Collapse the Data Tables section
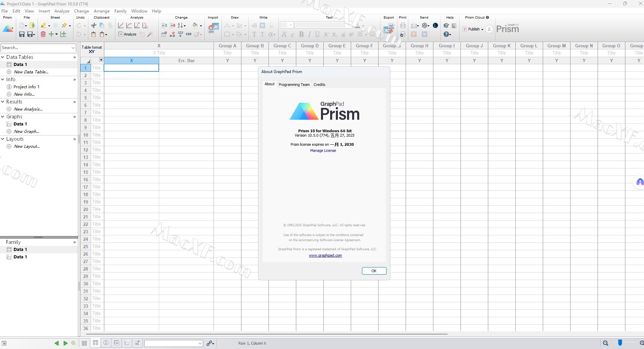The width and height of the screenshot is (644, 349). pyautogui.click(x=3, y=57)
